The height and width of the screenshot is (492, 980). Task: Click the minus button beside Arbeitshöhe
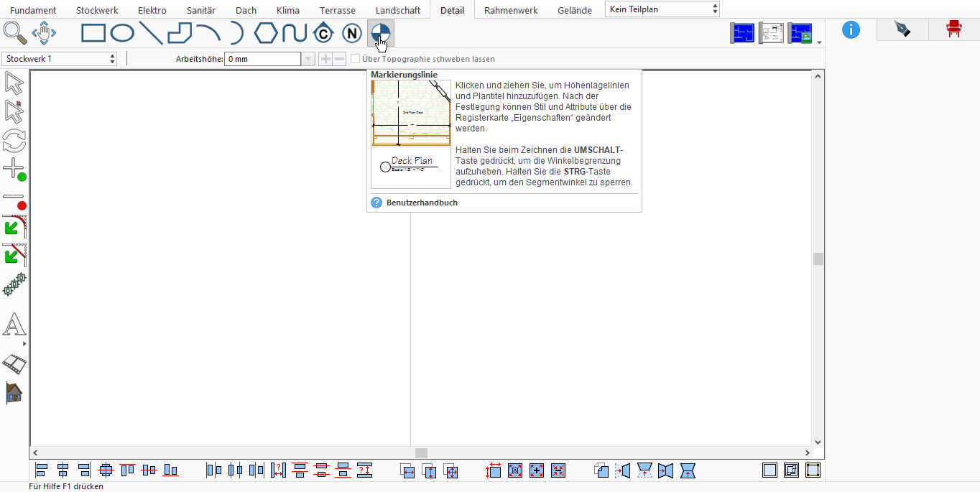pos(339,59)
